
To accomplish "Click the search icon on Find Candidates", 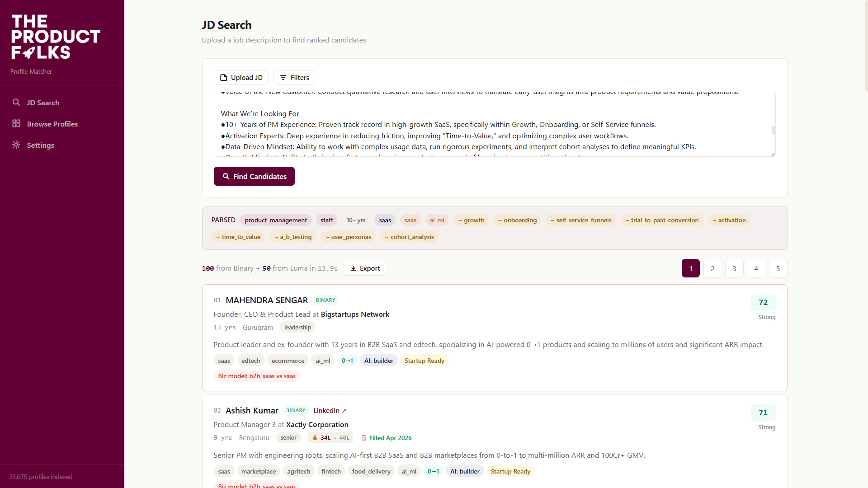I will (x=226, y=176).
